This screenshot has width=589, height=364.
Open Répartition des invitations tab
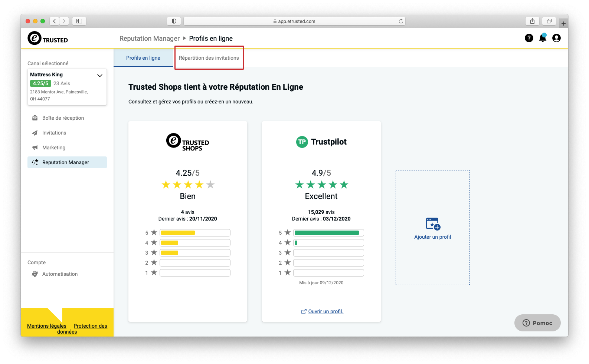[x=209, y=58]
